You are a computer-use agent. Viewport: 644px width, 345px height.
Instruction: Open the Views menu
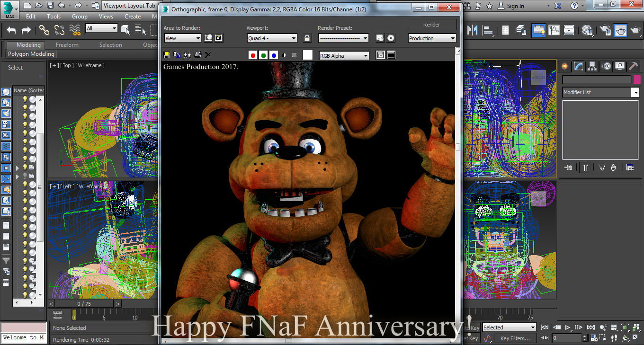(x=106, y=16)
